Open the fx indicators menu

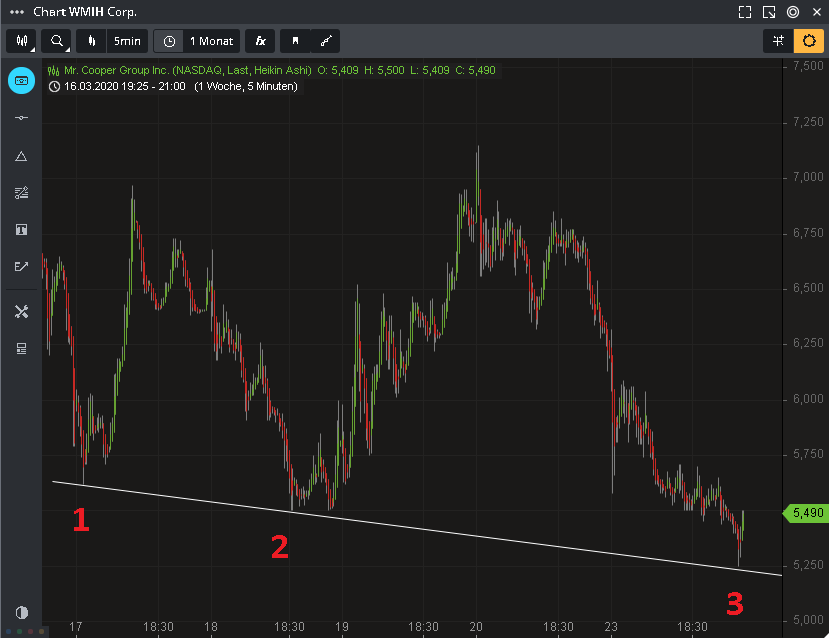click(x=260, y=41)
